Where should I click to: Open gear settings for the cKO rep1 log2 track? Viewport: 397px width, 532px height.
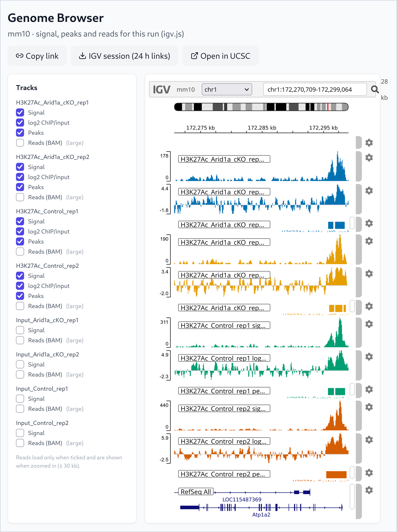click(369, 190)
